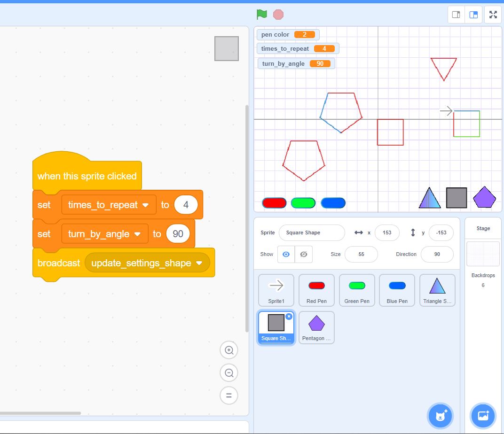Screen dimensions: 504x434
Task: Open the update_settings_shape broadcast dropdown
Action: pos(199,263)
